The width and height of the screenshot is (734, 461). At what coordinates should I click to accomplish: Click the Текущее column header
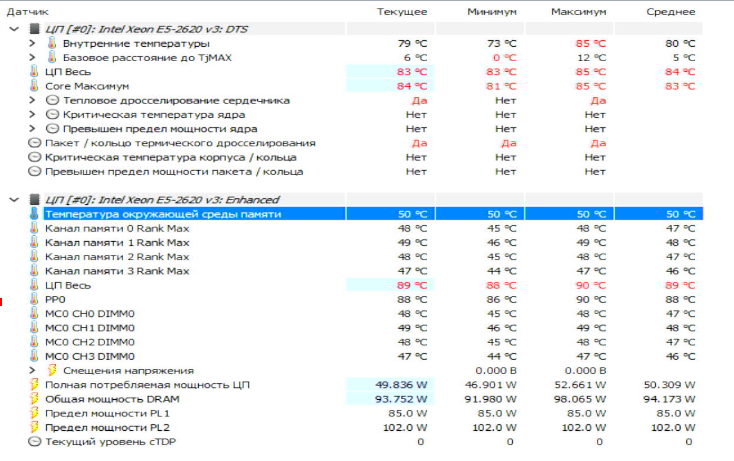pos(402,12)
